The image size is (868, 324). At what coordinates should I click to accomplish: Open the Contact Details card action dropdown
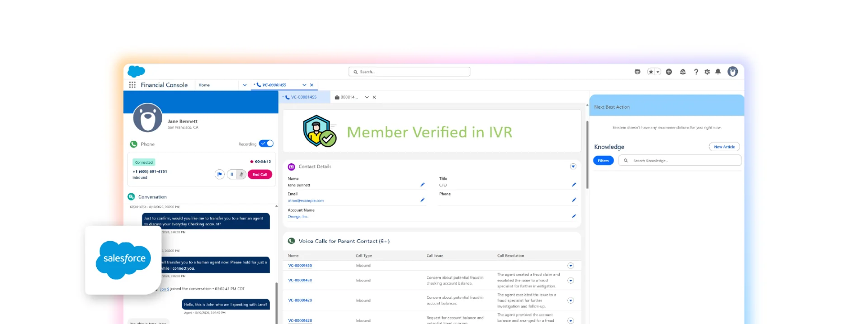click(573, 167)
